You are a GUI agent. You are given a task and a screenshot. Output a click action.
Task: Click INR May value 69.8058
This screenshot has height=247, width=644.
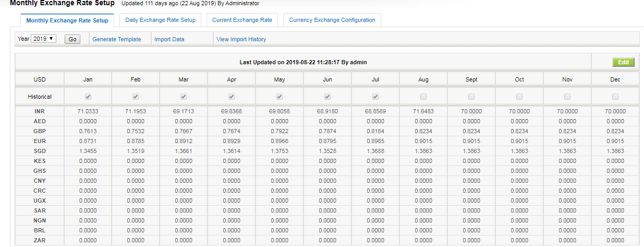280,111
